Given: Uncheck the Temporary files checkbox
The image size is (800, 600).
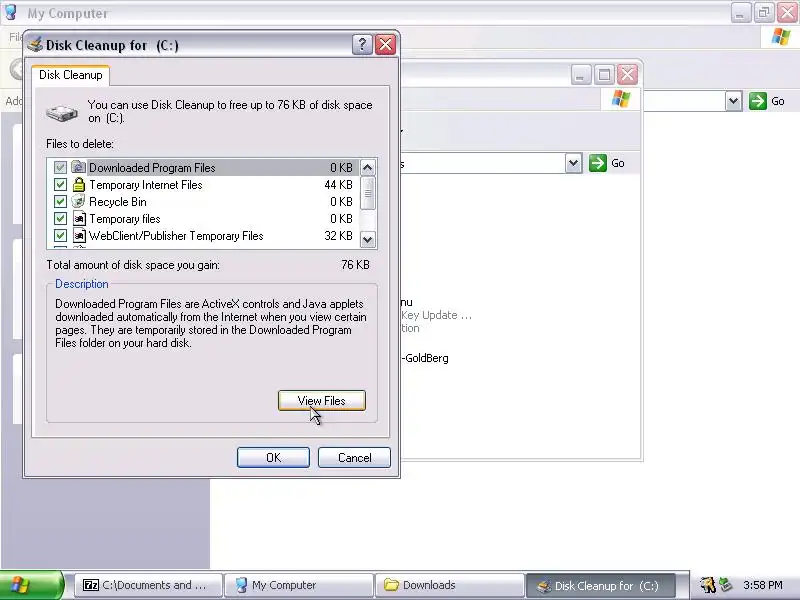Looking at the screenshot, I should (60, 218).
